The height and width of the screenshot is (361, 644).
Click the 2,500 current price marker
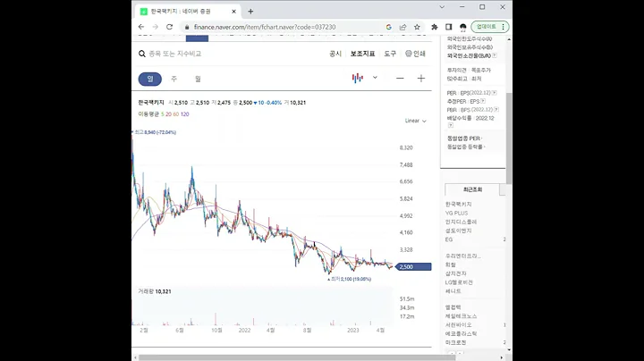(x=413, y=267)
